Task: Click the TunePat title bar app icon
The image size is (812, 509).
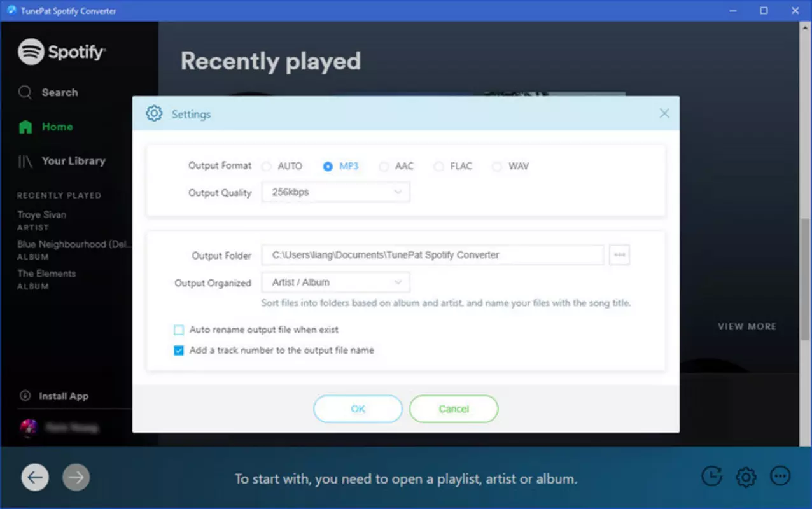Action: point(11,11)
